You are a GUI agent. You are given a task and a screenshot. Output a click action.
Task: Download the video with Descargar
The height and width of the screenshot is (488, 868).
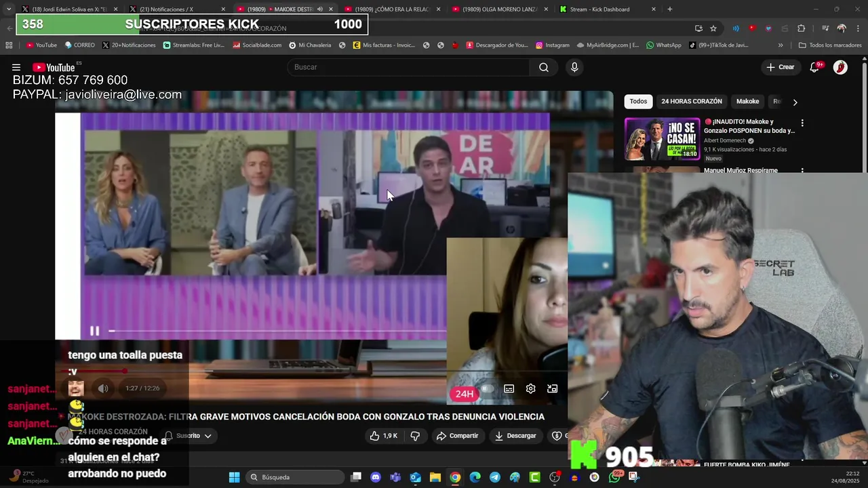tap(515, 436)
